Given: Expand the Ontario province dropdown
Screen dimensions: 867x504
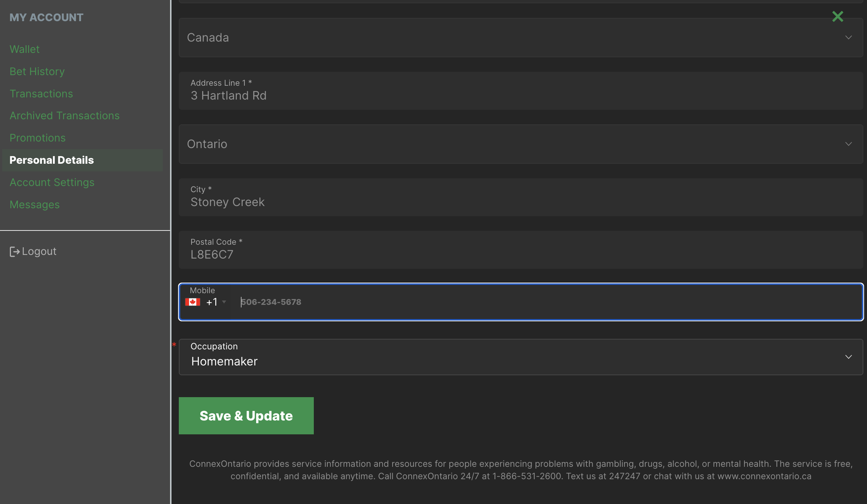Looking at the screenshot, I should (521, 144).
